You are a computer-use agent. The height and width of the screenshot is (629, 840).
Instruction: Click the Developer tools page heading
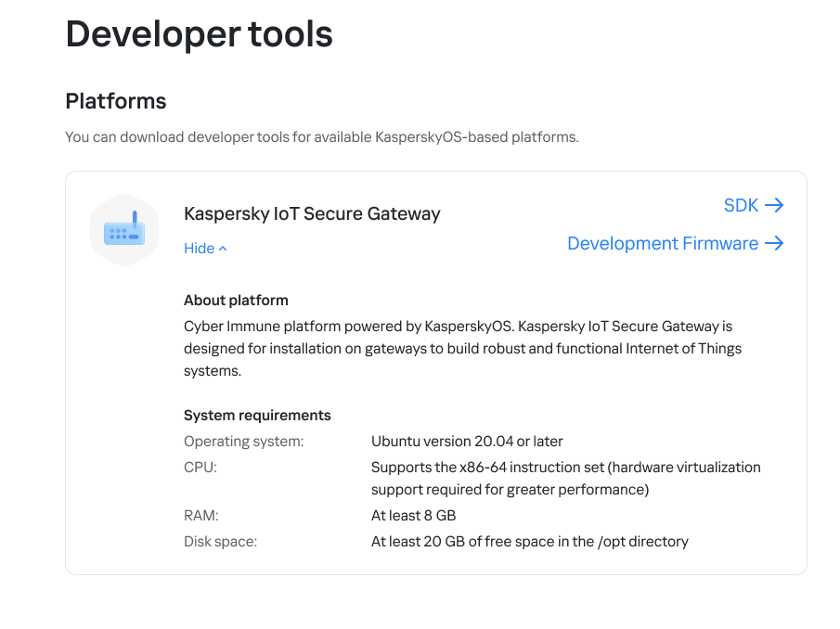coord(199,33)
